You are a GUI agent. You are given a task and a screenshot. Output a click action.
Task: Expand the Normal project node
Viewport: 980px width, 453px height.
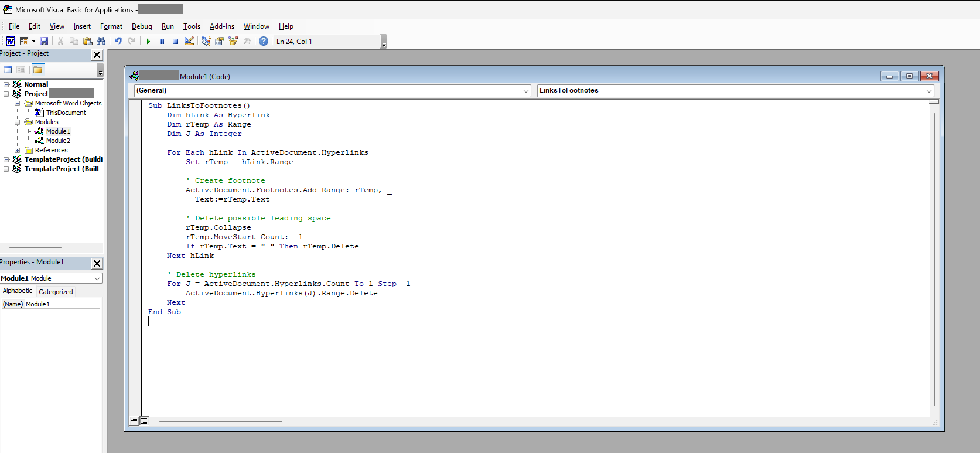point(6,84)
